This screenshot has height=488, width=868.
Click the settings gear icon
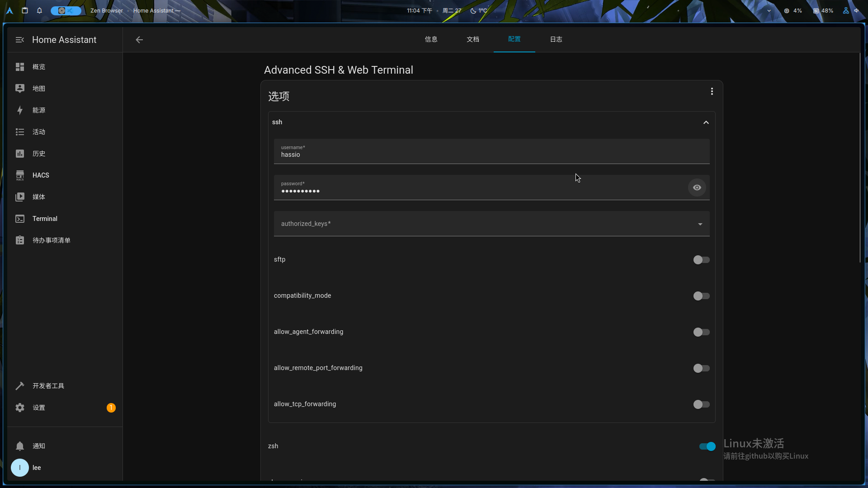(x=20, y=408)
